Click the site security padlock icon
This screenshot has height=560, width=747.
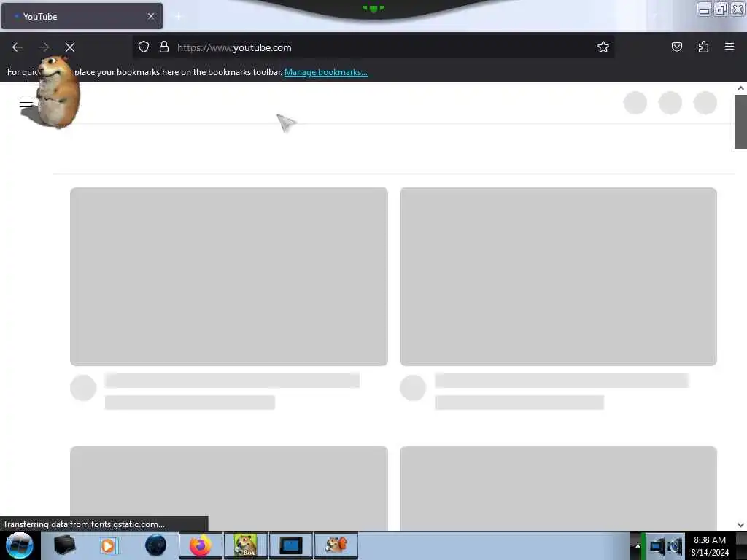[x=164, y=47]
